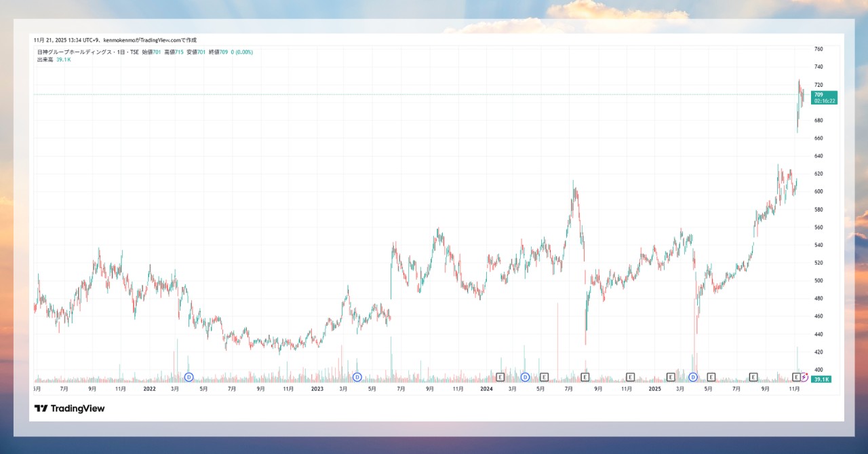Viewport: 868px width, 454px height.
Task: Show the earnings marker near November 2024
Action: 630,377
